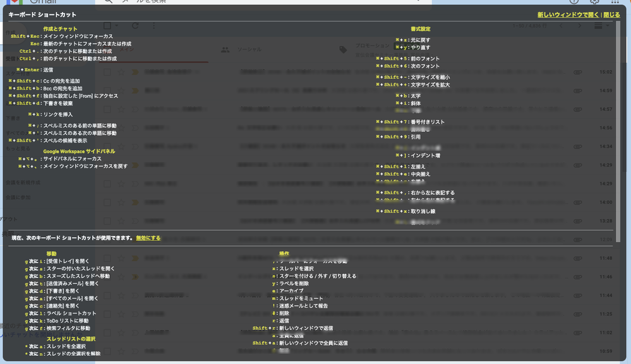
Task: Check the checkbox of the 14:57 email row
Action: click(x=107, y=109)
